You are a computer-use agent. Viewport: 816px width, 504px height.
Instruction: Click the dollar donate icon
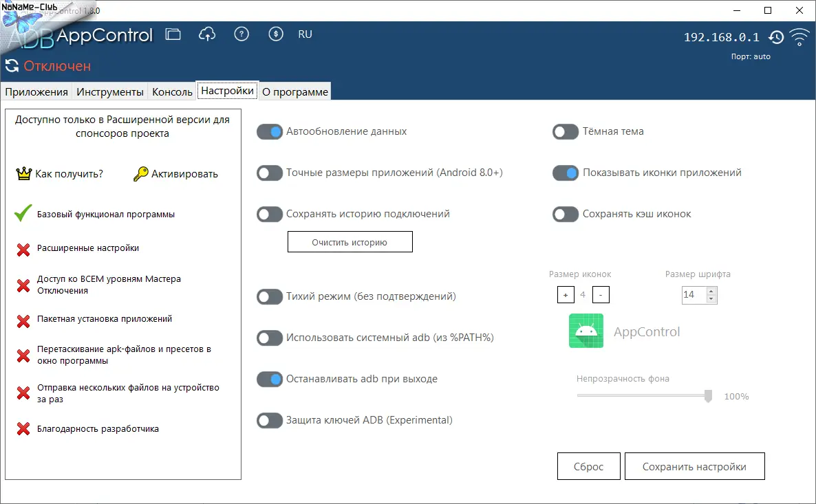coord(276,34)
